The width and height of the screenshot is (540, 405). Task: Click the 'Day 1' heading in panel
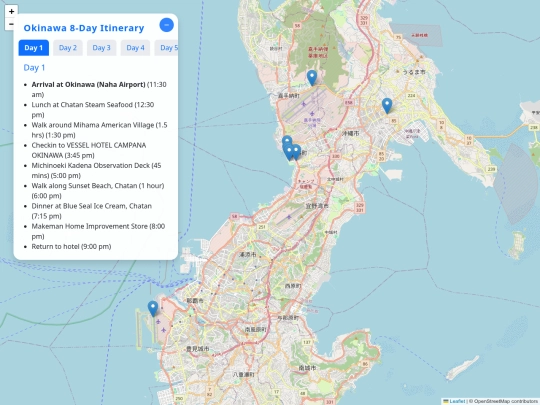(x=34, y=68)
